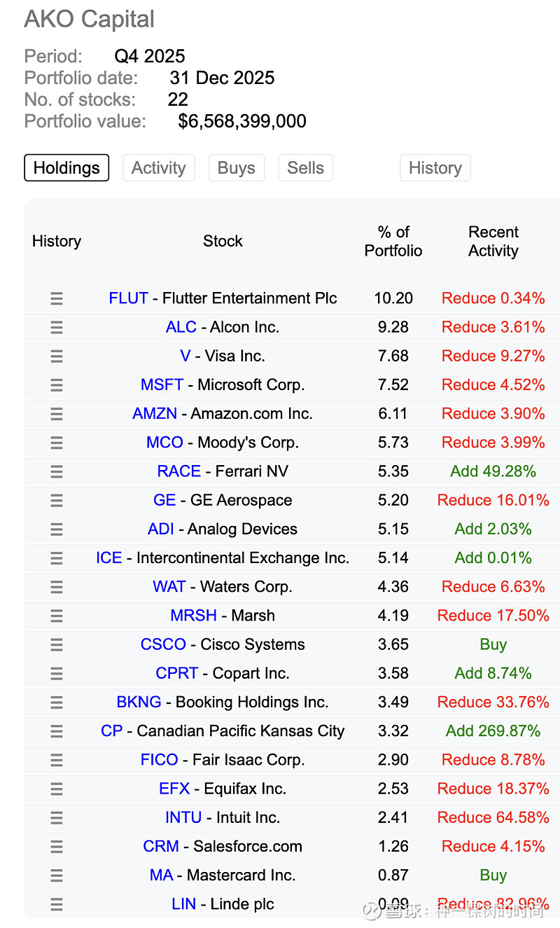Open the History tab button
This screenshot has width=560, height=928.
[435, 168]
